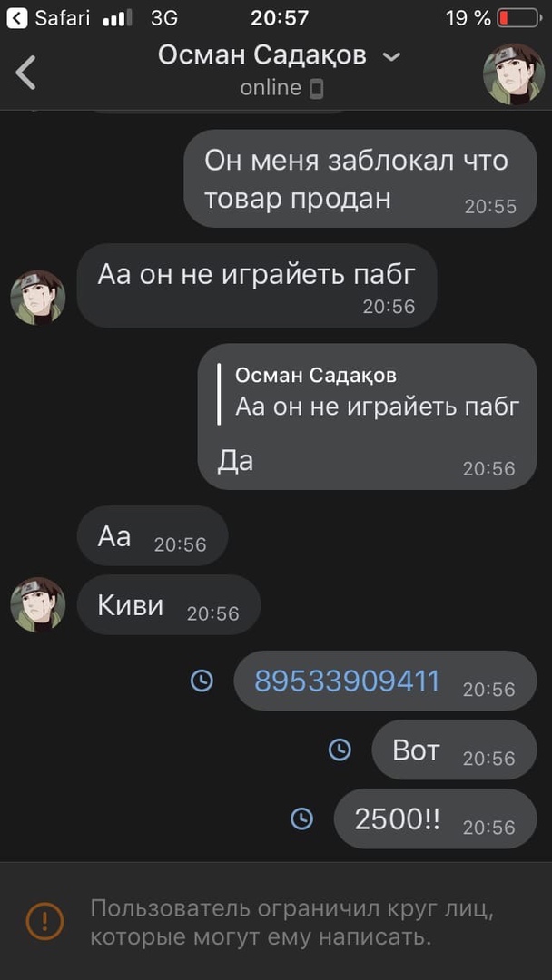Image resolution: width=552 pixels, height=980 pixels.
Task: Tap the battery indicator in status bar
Action: point(520,18)
